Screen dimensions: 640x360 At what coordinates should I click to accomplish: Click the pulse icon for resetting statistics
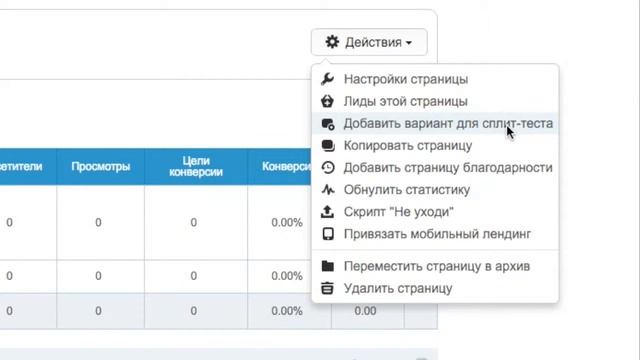[328, 190]
